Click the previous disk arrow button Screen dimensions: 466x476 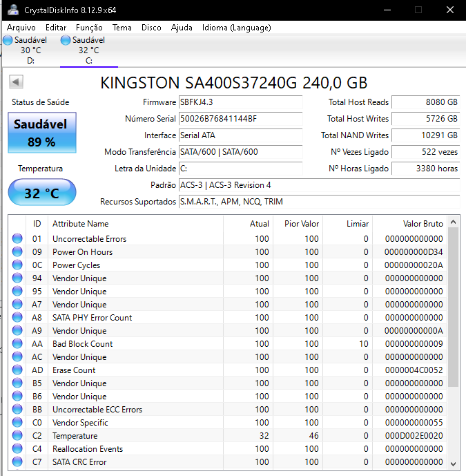tap(16, 82)
